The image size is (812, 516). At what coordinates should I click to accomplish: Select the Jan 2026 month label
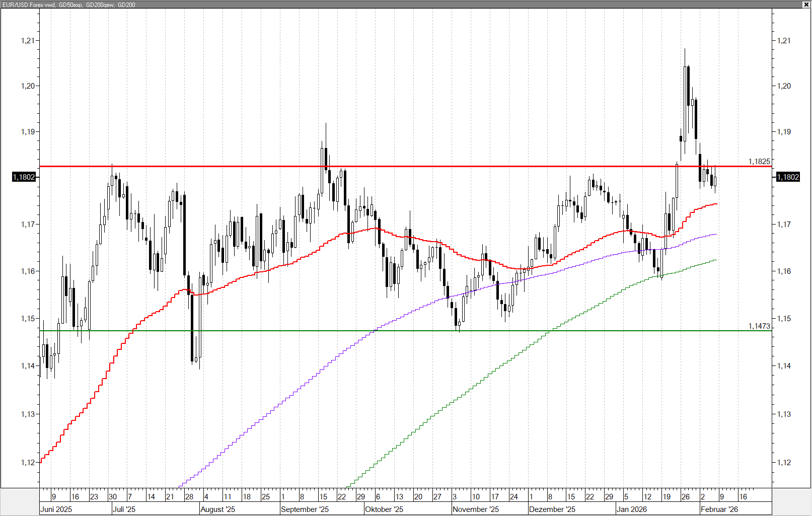pos(632,509)
